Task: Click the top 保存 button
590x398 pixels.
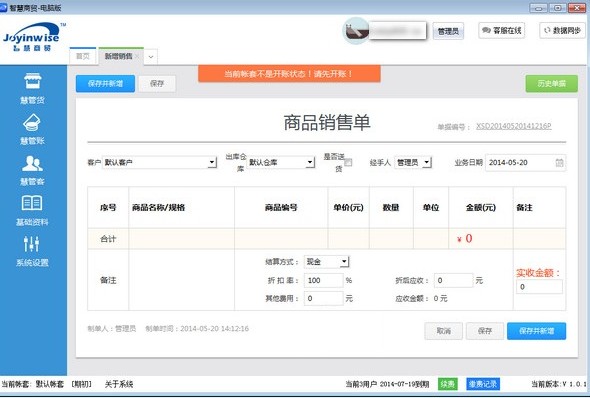Action: point(157,84)
